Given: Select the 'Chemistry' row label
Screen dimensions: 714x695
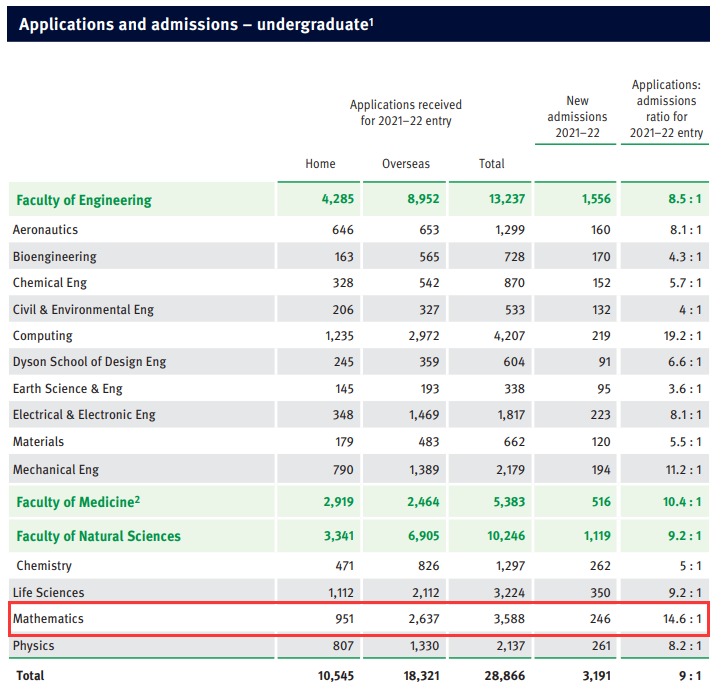Looking at the screenshot, I should coord(44,566).
